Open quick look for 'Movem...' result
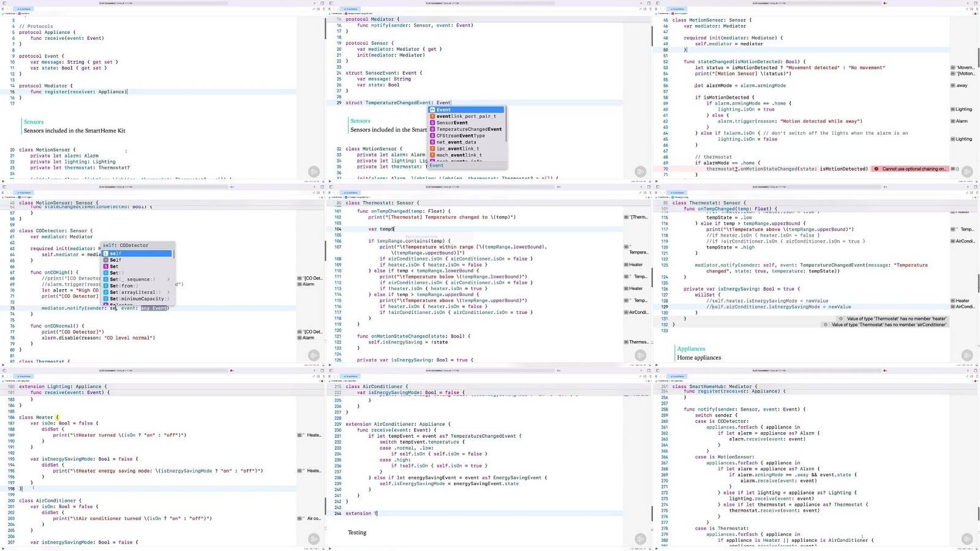This screenshot has height=551, width=980. point(963,67)
